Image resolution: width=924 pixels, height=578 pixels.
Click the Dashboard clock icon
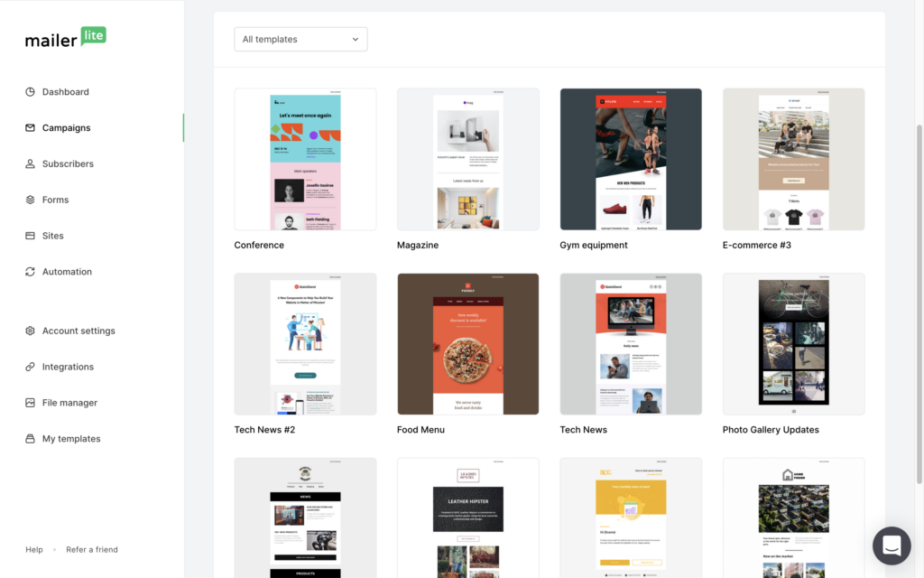pyautogui.click(x=30, y=91)
